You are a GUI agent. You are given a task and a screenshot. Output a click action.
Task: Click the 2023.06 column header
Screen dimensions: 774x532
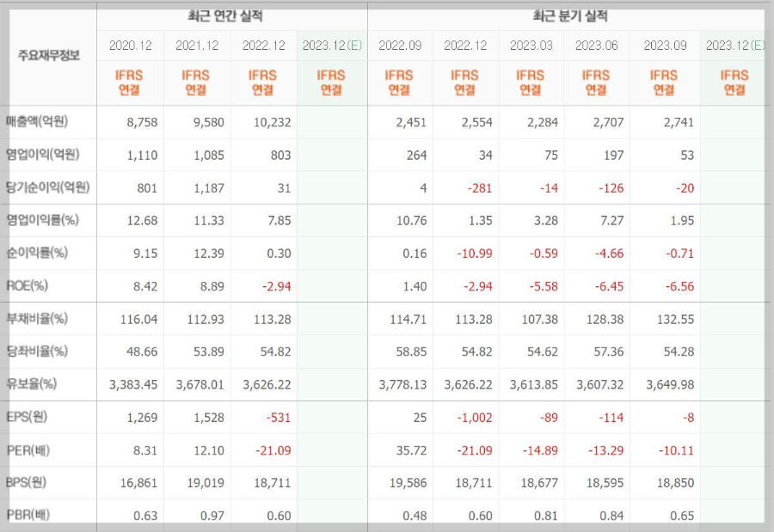click(x=596, y=46)
